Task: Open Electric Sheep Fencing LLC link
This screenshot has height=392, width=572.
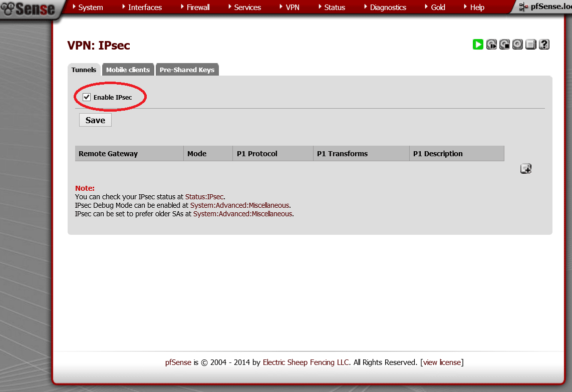Action: tap(306, 362)
